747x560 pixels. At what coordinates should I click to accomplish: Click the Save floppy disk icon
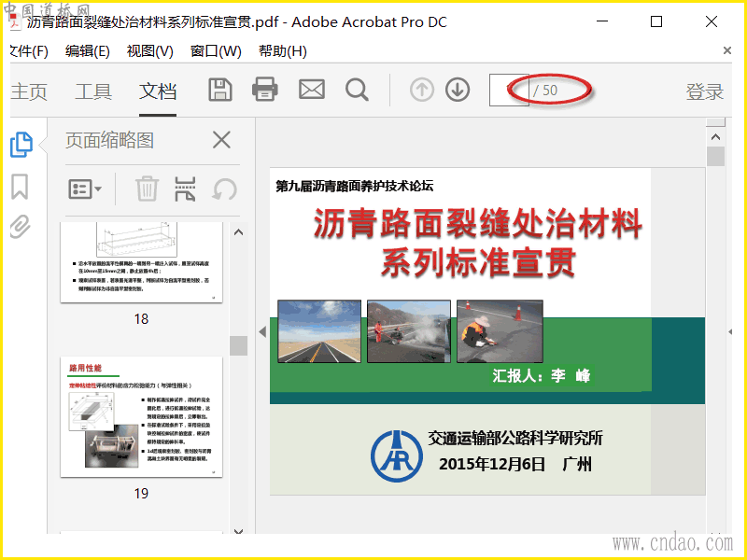coord(220,90)
